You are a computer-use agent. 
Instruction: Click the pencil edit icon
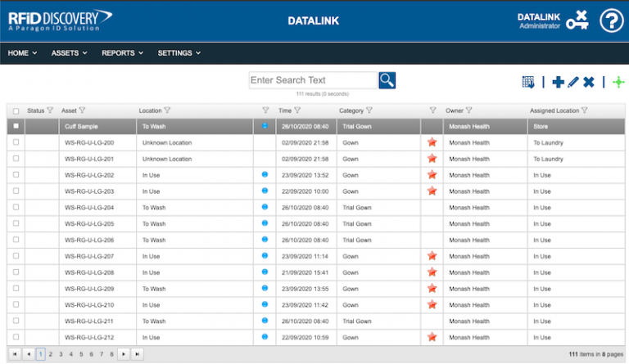572,82
